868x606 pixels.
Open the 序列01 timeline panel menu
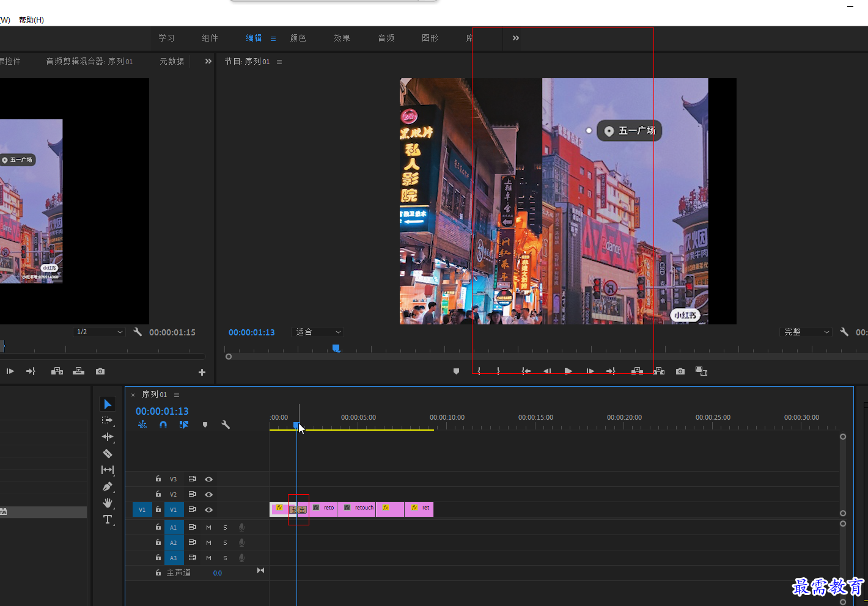pyautogui.click(x=177, y=395)
